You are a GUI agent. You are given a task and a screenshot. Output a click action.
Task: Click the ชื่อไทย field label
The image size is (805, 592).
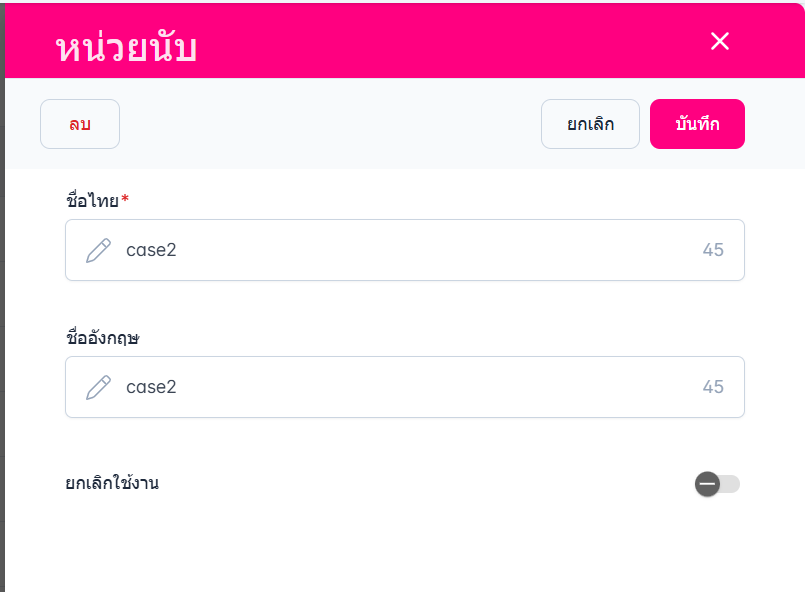[x=92, y=201]
